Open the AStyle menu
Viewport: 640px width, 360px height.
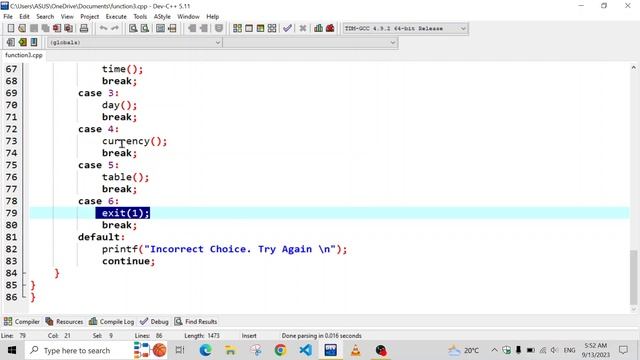point(162,17)
